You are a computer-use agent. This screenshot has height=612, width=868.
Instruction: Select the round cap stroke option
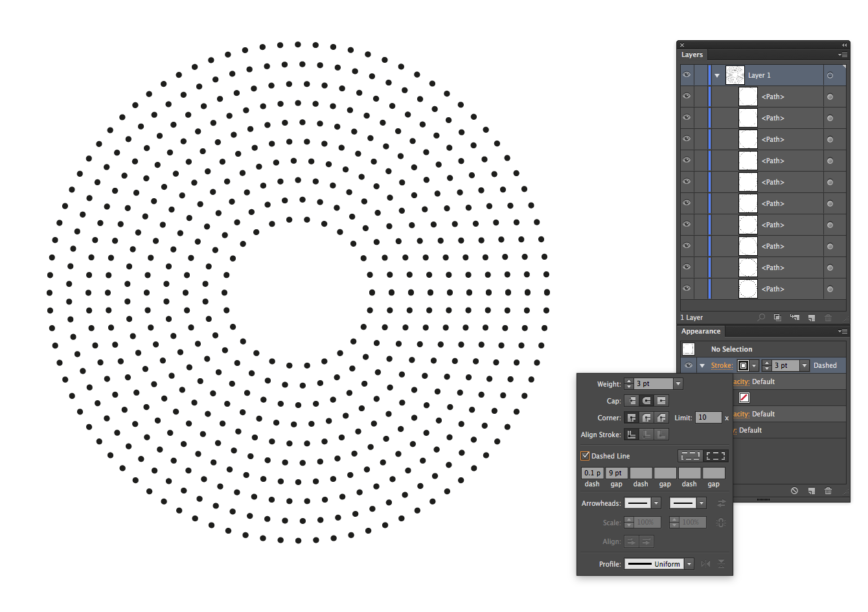(646, 401)
